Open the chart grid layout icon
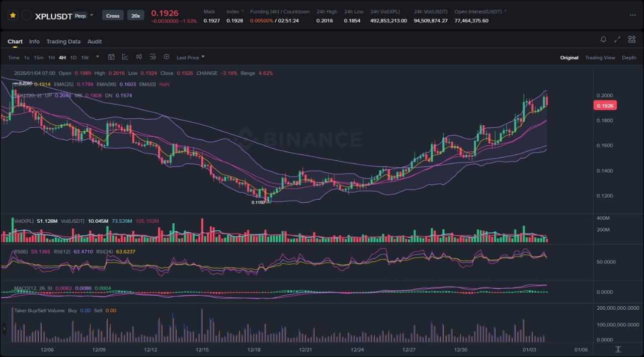The height and width of the screenshot is (357, 644). [x=631, y=39]
